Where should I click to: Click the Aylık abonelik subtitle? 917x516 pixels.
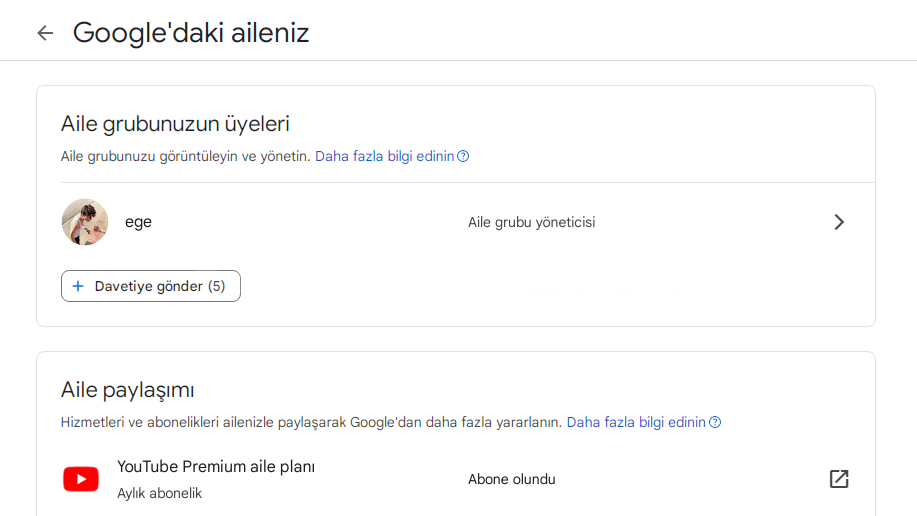point(159,493)
